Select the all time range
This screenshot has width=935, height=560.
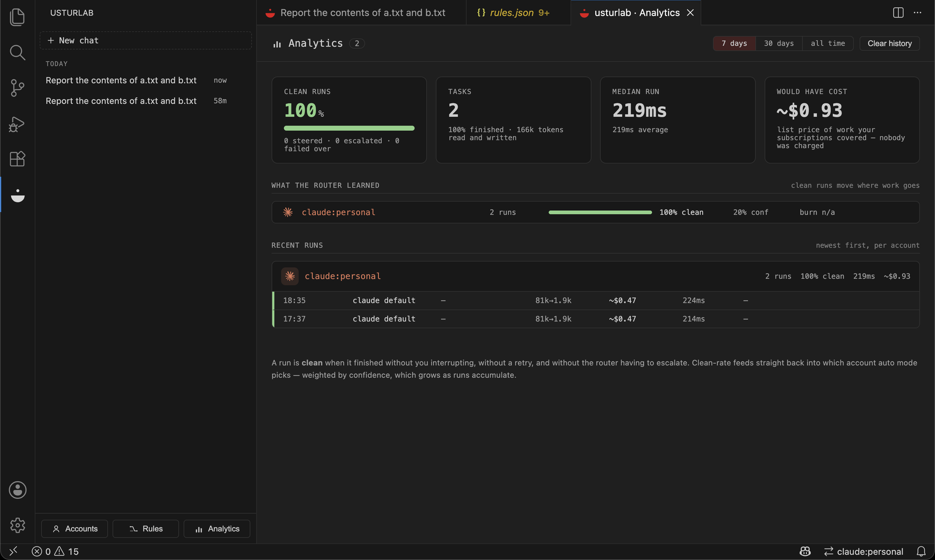tap(828, 44)
